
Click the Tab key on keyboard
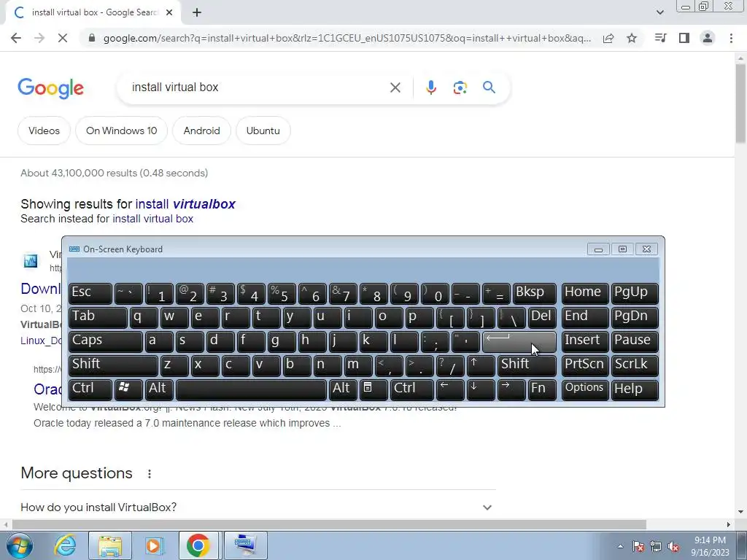point(98,317)
